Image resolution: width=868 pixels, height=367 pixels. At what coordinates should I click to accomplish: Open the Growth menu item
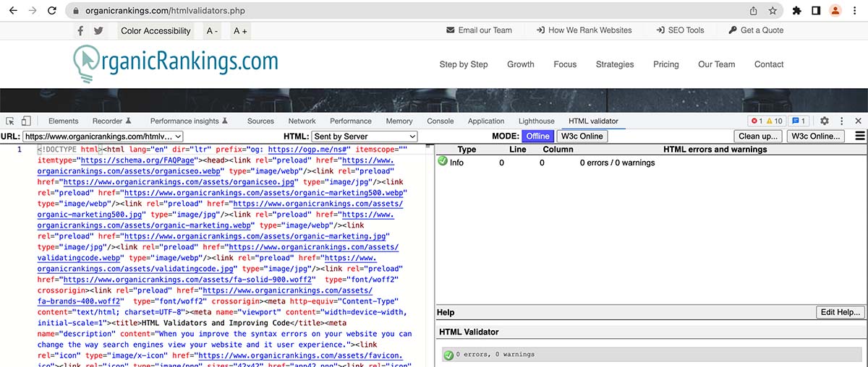(521, 64)
